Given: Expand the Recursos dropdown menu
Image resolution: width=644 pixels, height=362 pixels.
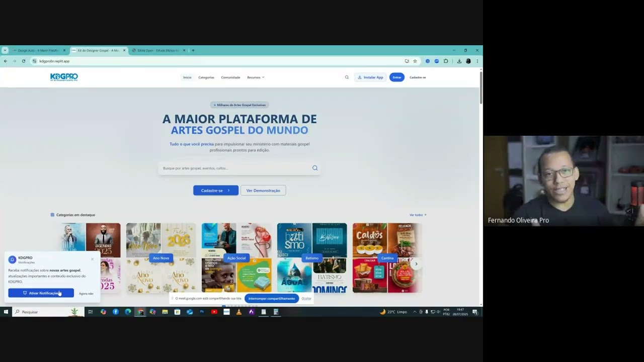Looking at the screenshot, I should click(256, 77).
